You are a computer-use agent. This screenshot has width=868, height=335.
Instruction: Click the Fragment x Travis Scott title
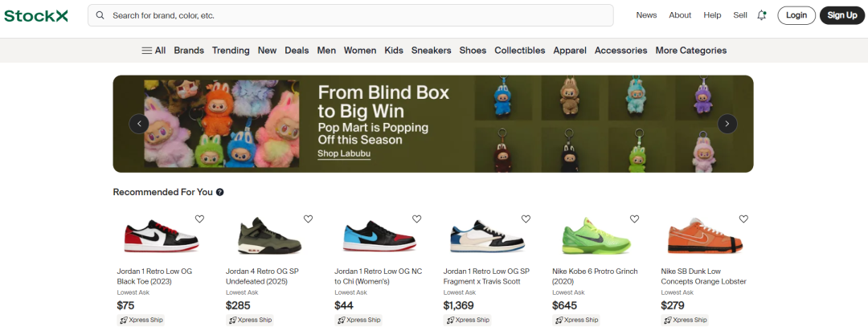tap(486, 276)
